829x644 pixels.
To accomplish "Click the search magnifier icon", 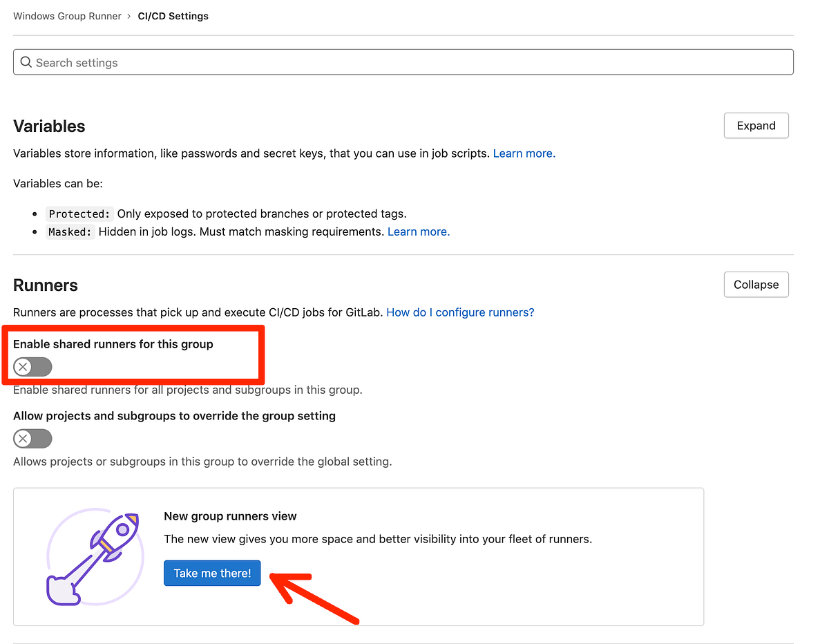I will [x=26, y=62].
